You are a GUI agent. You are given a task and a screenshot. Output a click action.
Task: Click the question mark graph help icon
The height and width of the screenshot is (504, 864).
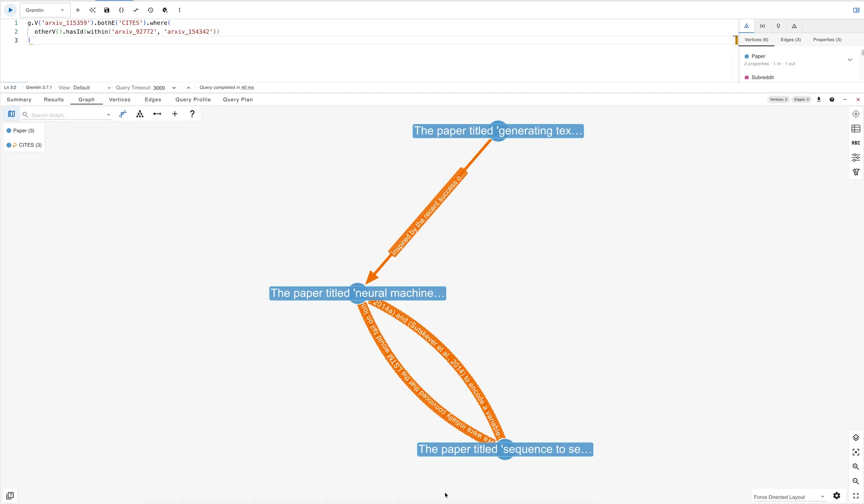pos(192,114)
